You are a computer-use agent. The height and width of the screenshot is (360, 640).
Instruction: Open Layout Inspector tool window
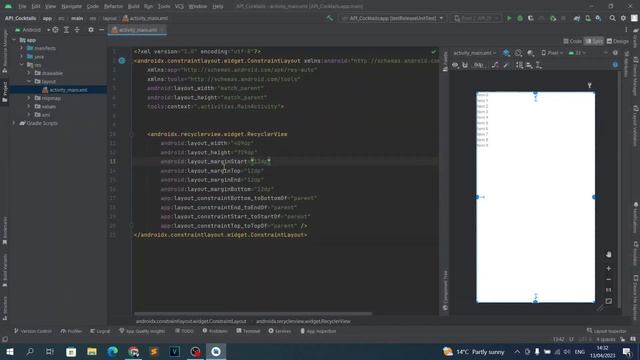[606, 331]
